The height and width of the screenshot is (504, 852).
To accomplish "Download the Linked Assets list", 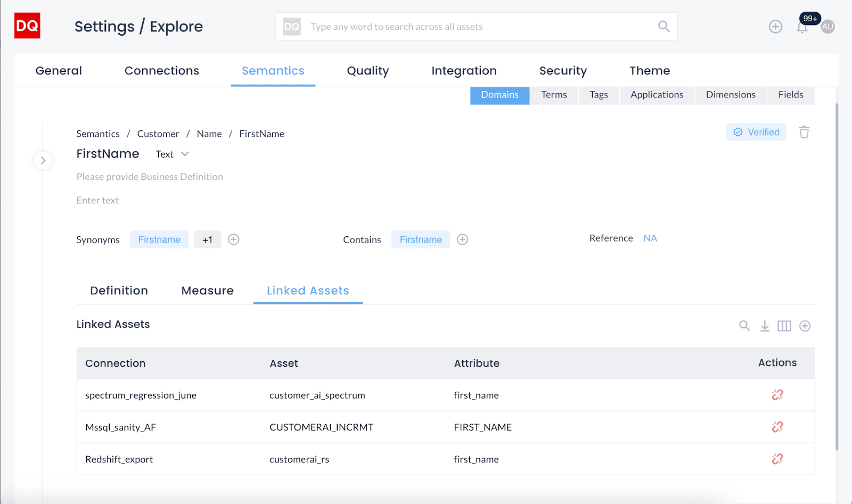I will point(765,326).
